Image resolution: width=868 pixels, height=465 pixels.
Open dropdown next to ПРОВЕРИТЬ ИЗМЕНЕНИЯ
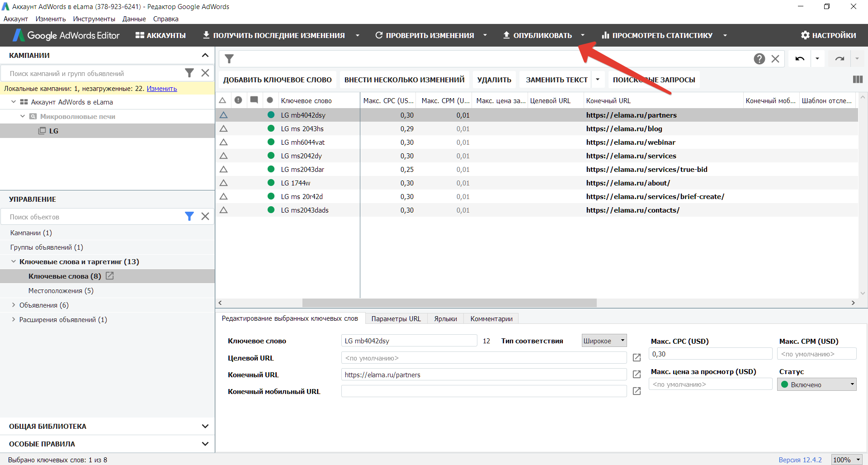485,35
